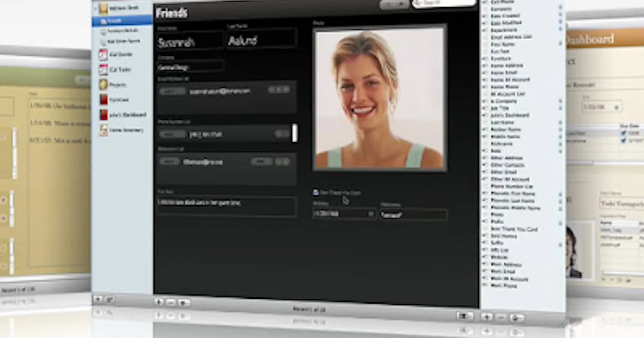Open the red library icon above John's Dashboard

(x=104, y=99)
